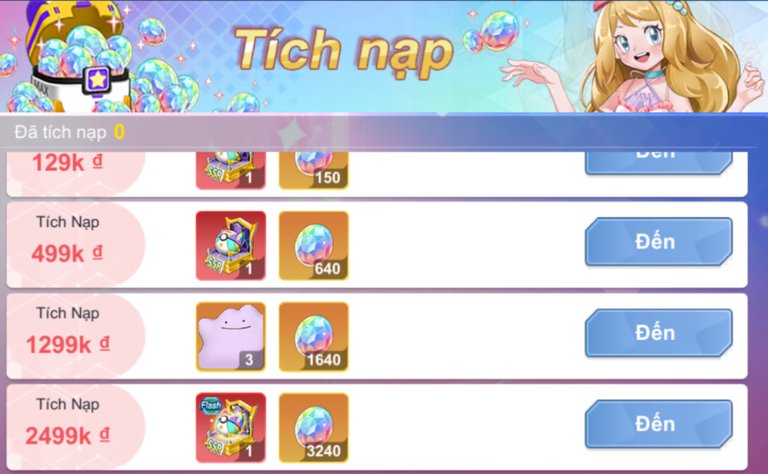The height and width of the screenshot is (474, 768).
Task: Tap the 1640 diamond reward icon
Action: click(x=313, y=337)
